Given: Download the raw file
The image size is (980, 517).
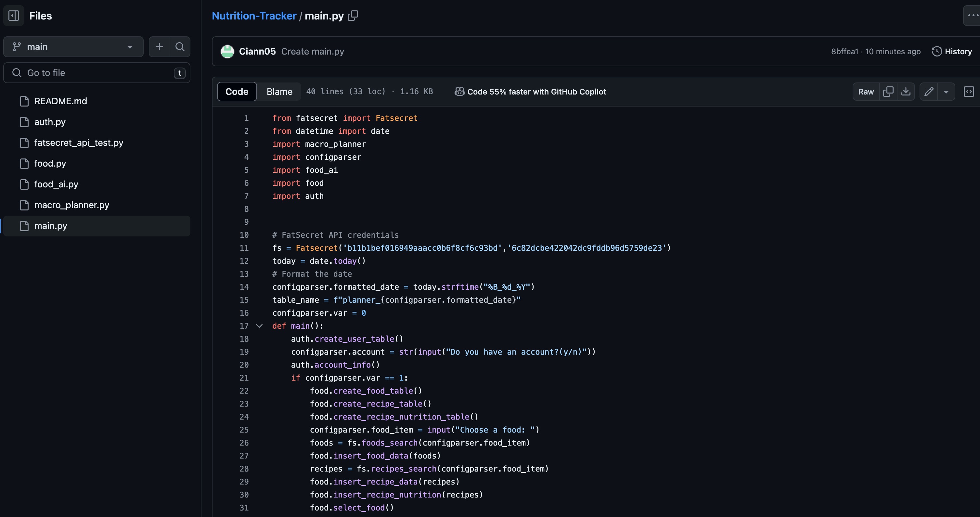Looking at the screenshot, I should tap(906, 92).
